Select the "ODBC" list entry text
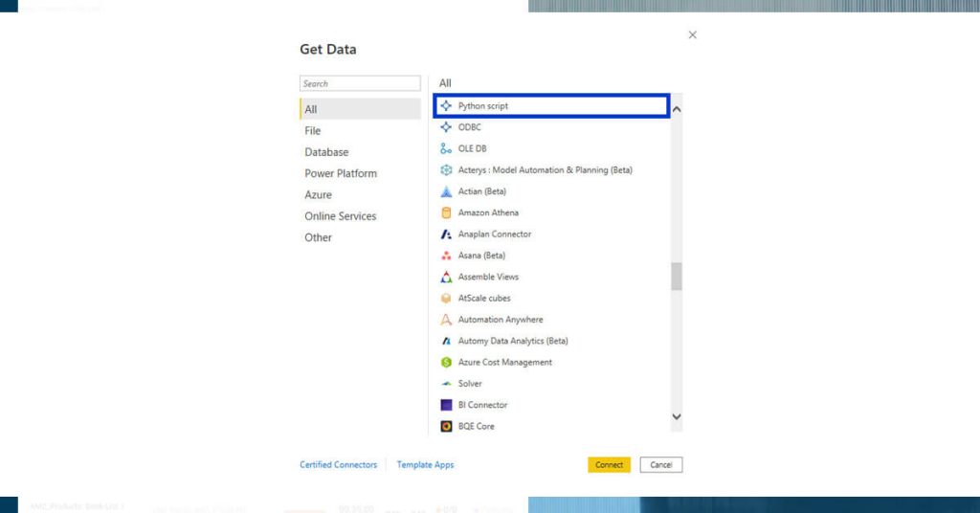The height and width of the screenshot is (513, 980). tap(469, 127)
